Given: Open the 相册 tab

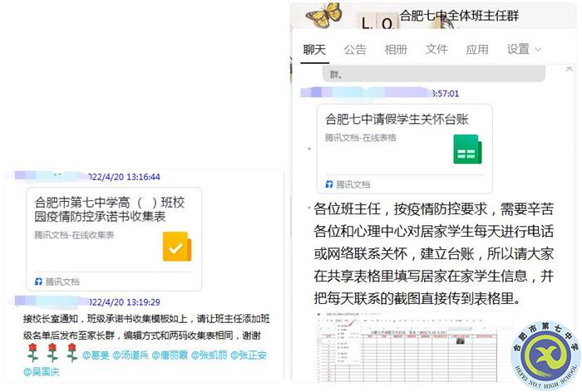Looking at the screenshot, I should [x=396, y=49].
